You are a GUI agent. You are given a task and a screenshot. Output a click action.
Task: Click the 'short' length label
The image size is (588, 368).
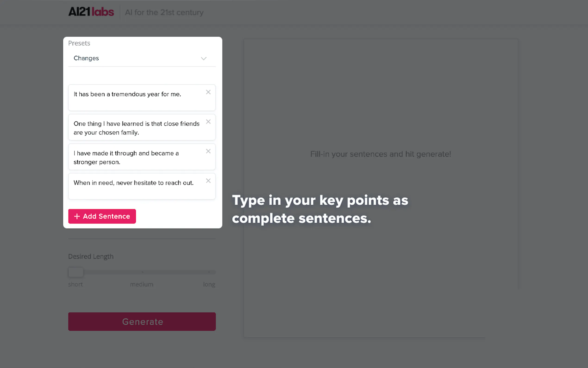pos(75,284)
